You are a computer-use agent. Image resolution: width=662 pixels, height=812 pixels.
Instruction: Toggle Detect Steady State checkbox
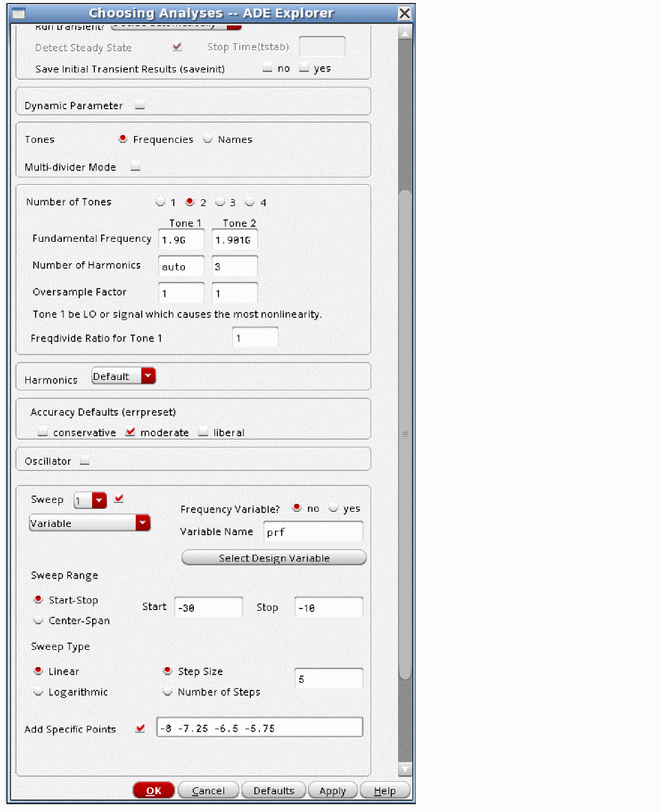pos(177,47)
